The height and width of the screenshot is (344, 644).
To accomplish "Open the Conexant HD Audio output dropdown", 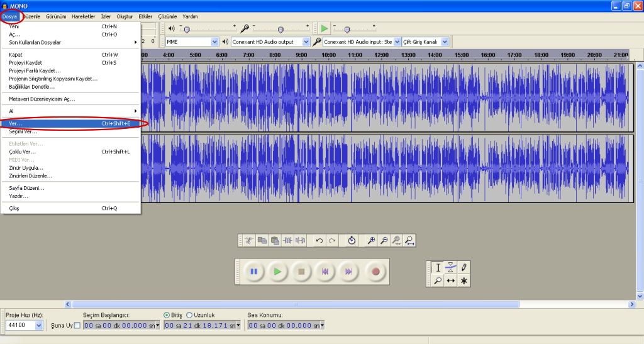I will tap(306, 42).
